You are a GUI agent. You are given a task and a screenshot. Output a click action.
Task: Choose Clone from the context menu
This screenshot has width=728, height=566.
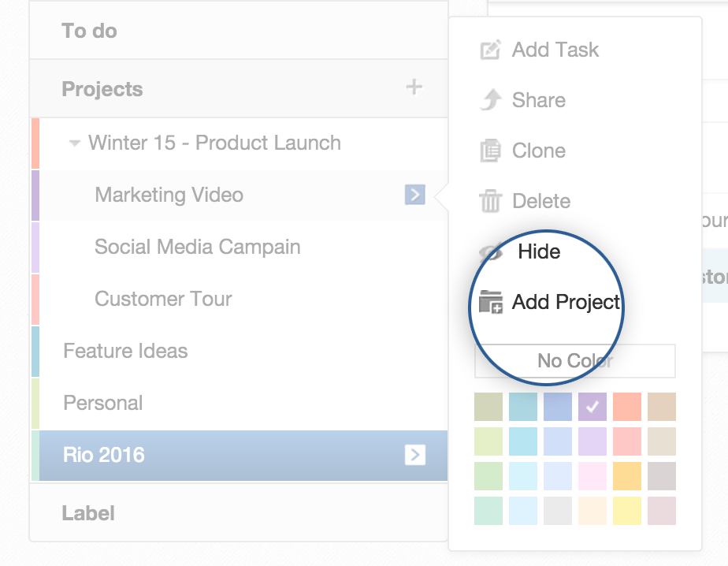tap(538, 151)
